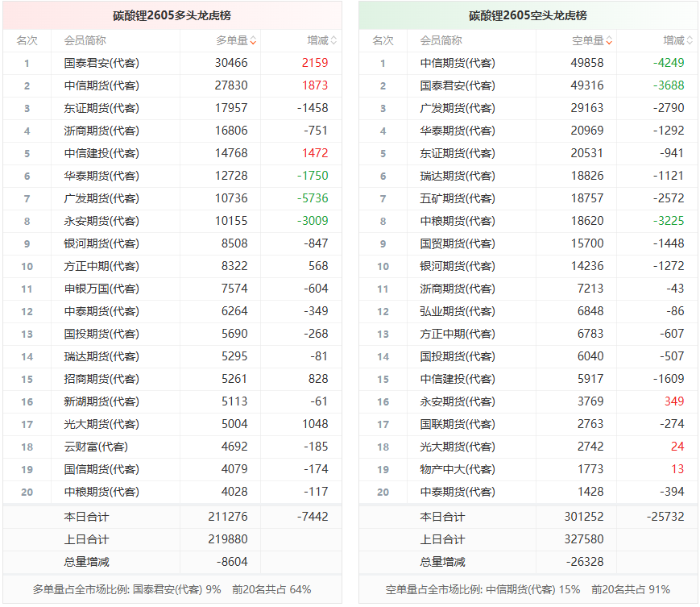Click green change value -4249
Viewport: 700px width, 607px height.
click(x=669, y=63)
